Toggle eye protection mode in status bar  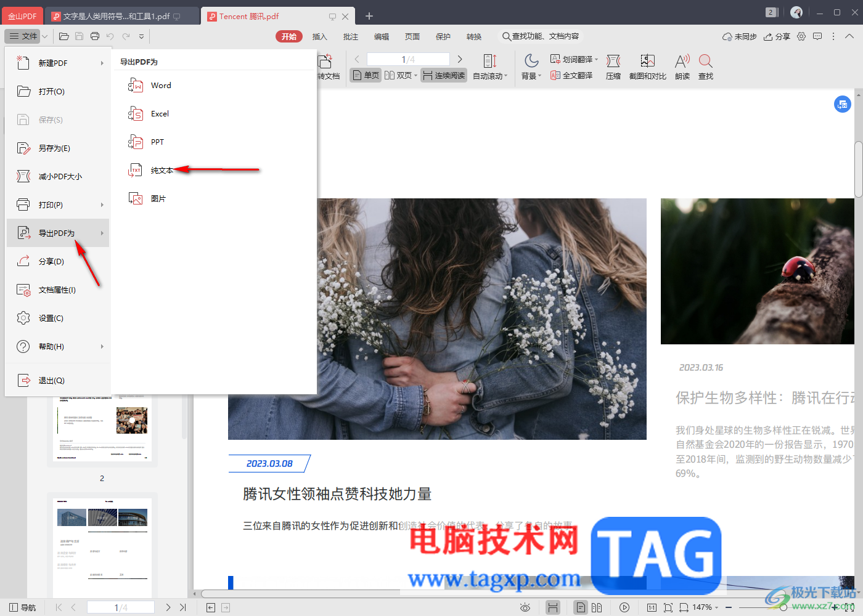pos(525,607)
